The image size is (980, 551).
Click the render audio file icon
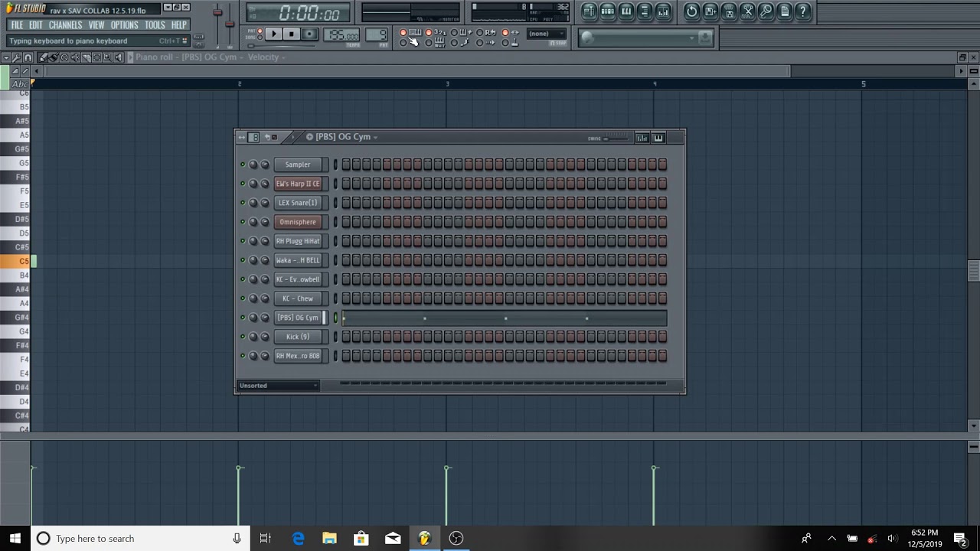point(729,11)
